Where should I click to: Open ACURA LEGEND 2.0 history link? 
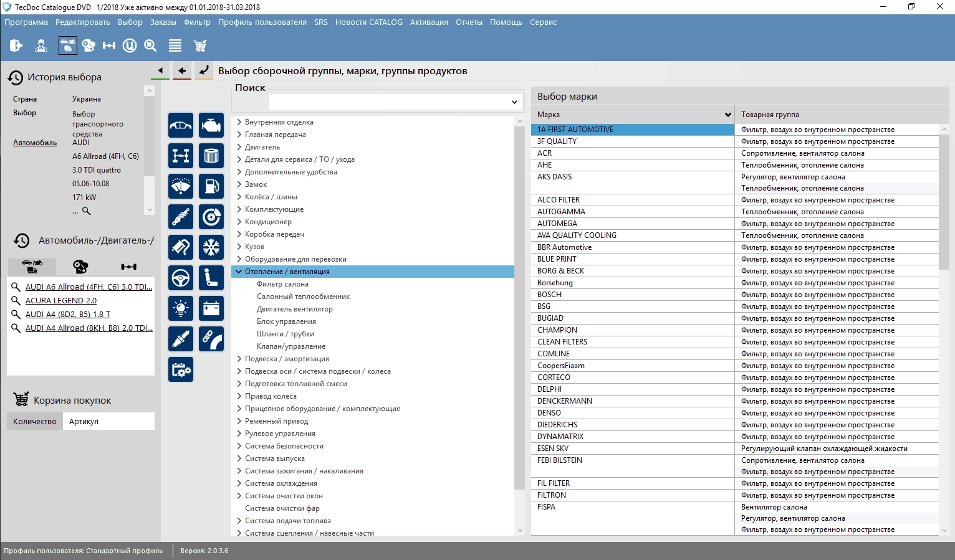tap(61, 301)
